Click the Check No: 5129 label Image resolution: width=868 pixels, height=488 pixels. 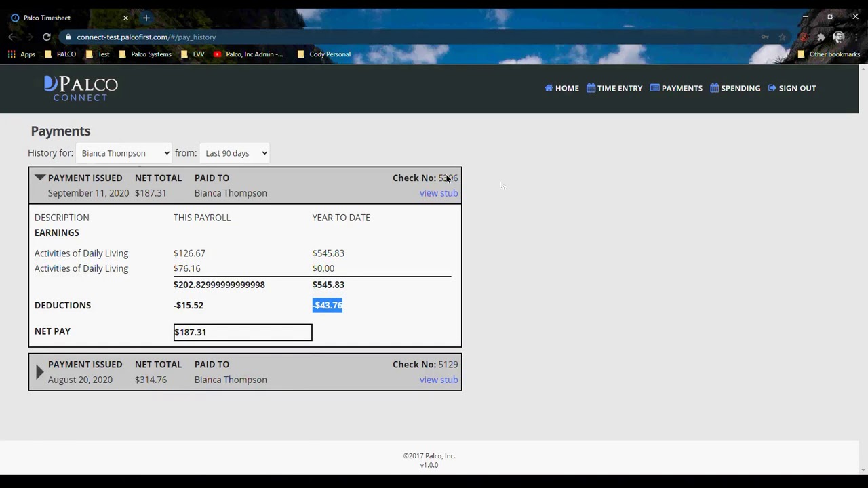point(425,365)
